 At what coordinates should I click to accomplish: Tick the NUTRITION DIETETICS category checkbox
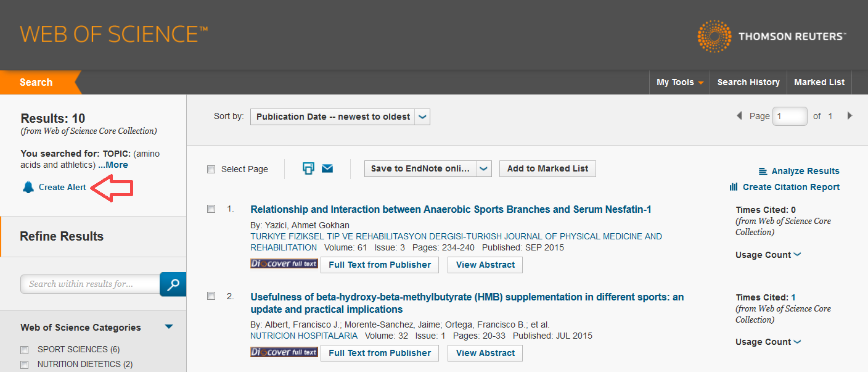[x=25, y=365]
